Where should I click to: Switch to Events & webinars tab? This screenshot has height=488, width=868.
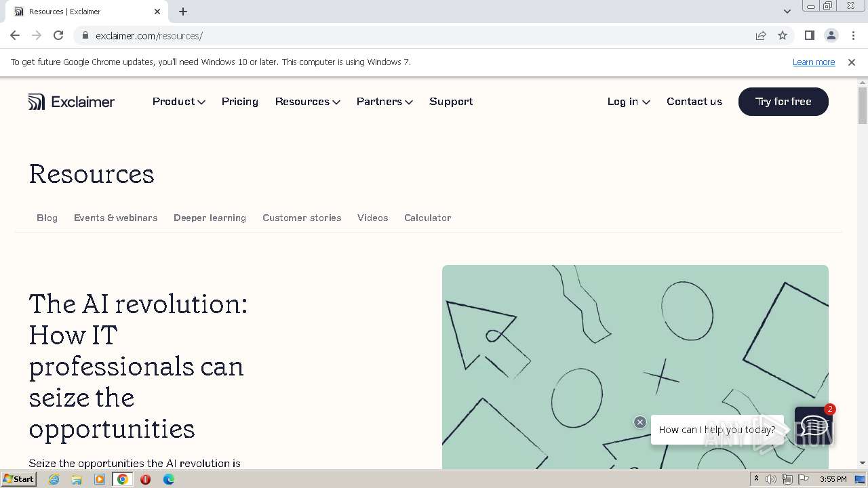(115, 218)
